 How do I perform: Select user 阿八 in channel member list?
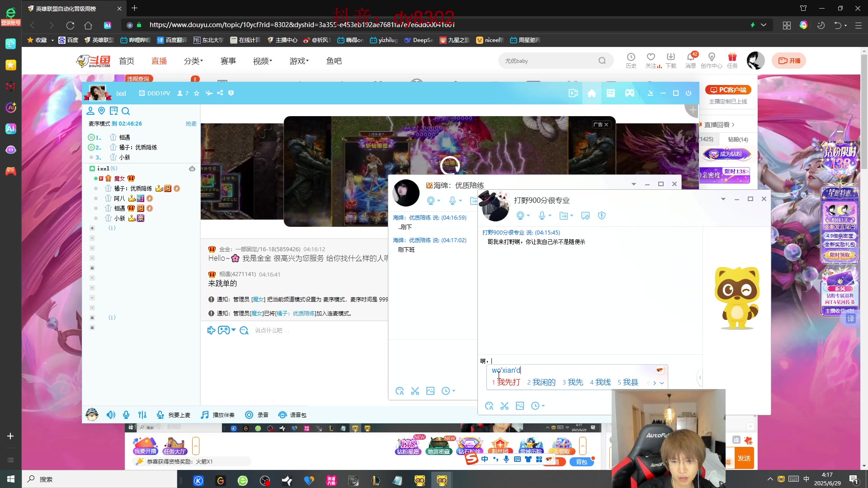tap(119, 198)
